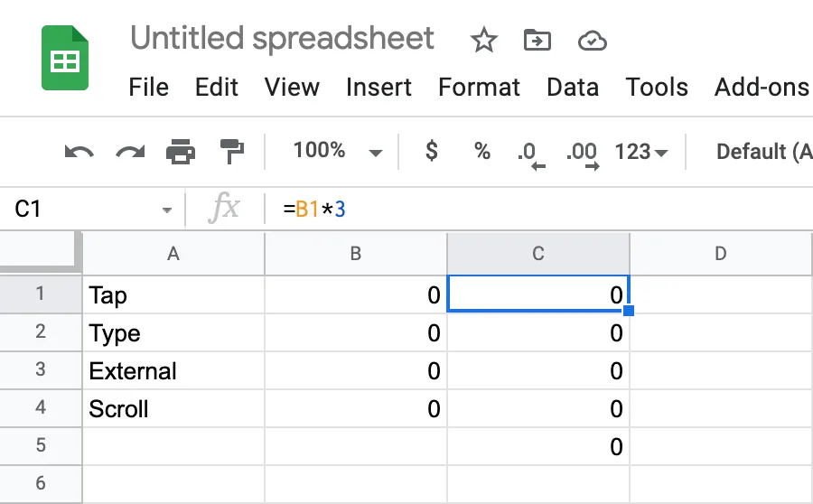
Task: Apply percent format
Action: pos(482,152)
